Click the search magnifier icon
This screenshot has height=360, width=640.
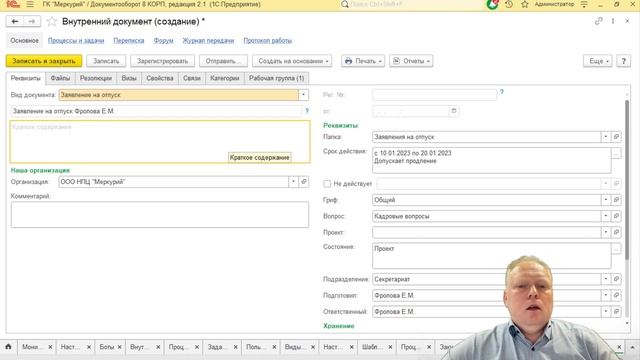pos(345,4)
